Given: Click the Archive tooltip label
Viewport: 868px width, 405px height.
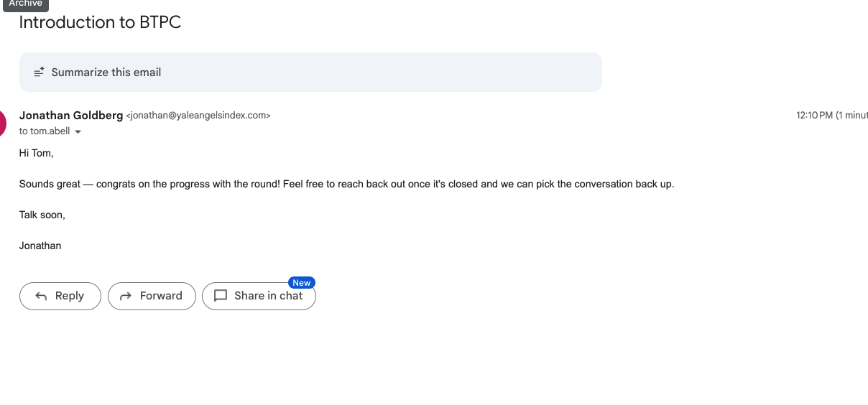Looking at the screenshot, I should click(26, 4).
